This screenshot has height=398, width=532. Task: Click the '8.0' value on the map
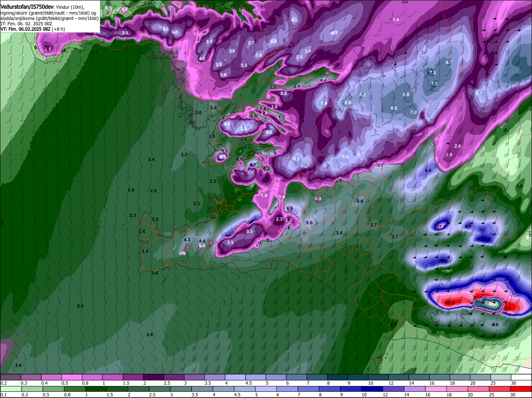[428, 170]
